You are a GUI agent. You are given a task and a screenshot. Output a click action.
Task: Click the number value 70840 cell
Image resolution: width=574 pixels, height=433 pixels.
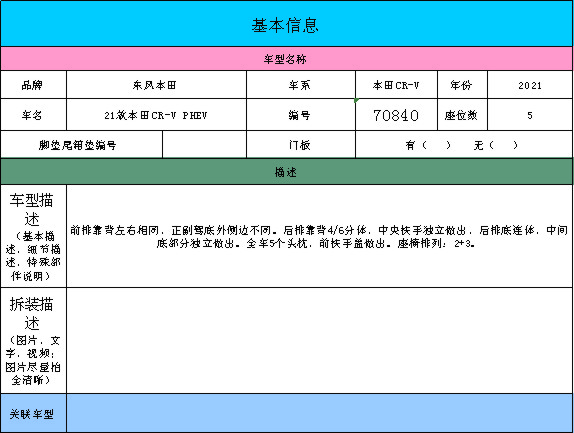pos(396,115)
